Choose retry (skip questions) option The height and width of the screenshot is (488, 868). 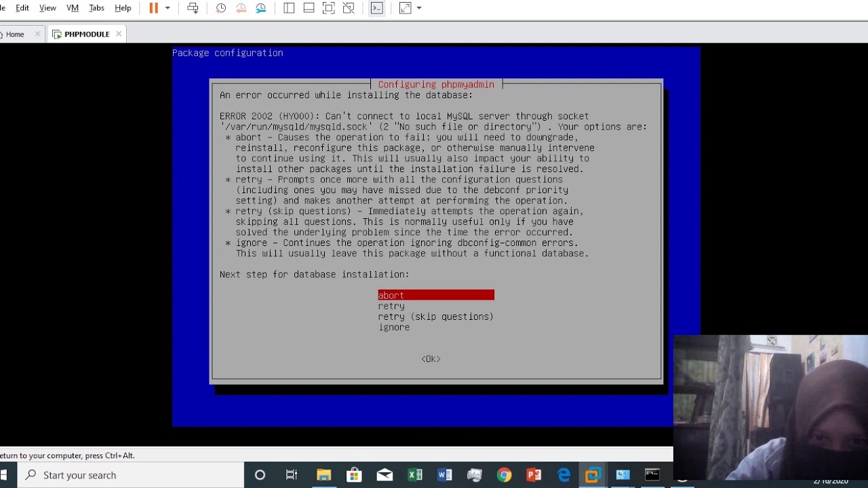pyautogui.click(x=436, y=317)
